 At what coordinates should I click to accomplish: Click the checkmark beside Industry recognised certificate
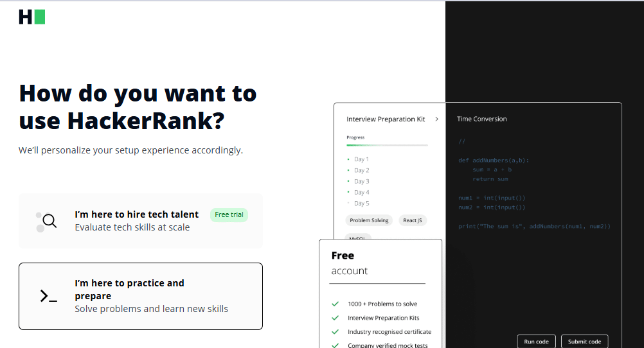pyautogui.click(x=335, y=331)
